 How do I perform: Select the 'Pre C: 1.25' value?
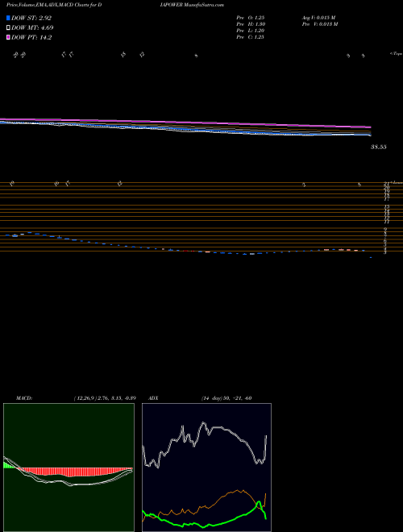[x=251, y=37]
